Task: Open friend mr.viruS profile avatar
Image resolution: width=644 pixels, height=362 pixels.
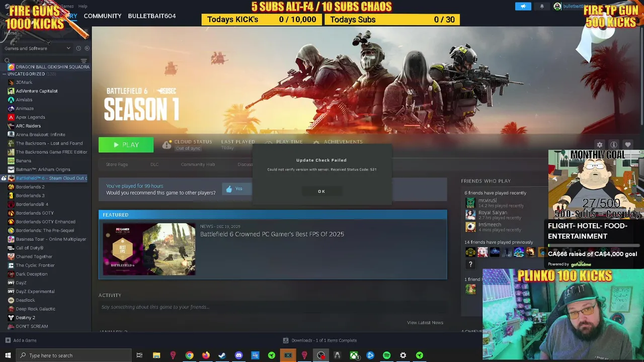Action: coord(470,203)
